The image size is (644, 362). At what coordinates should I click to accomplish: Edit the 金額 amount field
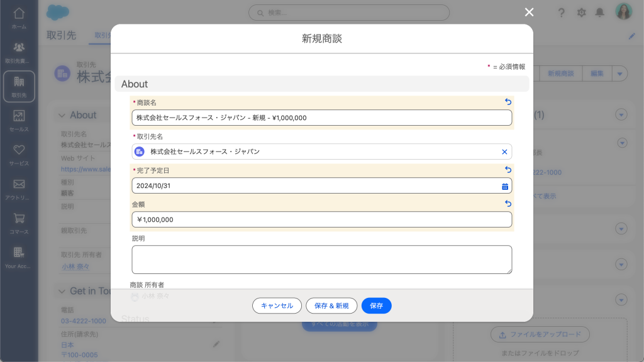(x=321, y=219)
